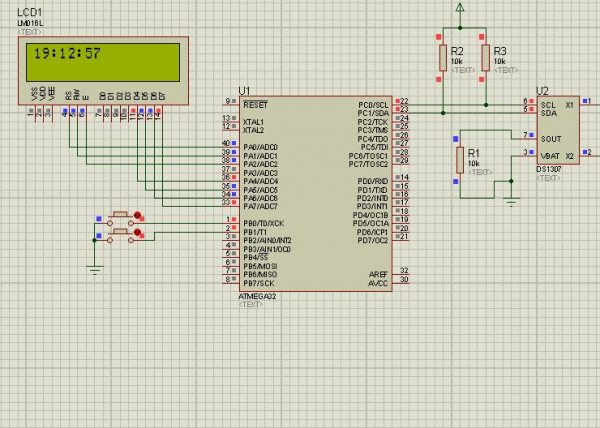Click the LCD1 component label
This screenshot has height=428, width=600.
click(29, 13)
